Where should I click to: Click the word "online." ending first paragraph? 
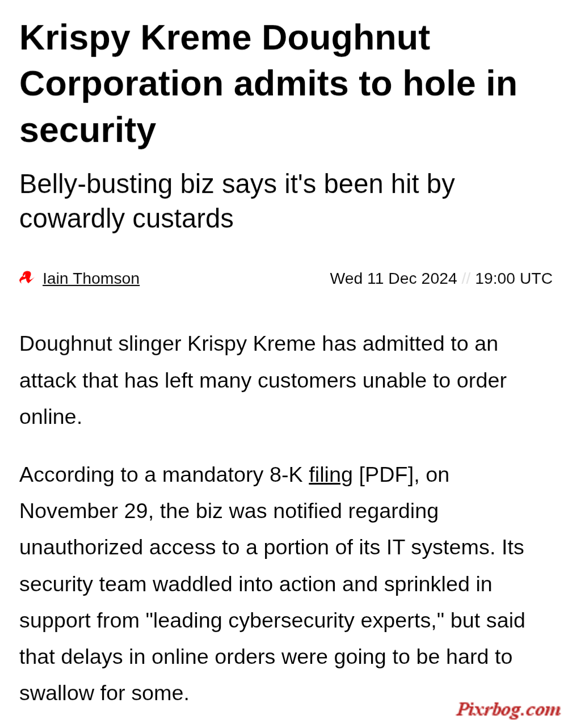pyautogui.click(x=51, y=417)
